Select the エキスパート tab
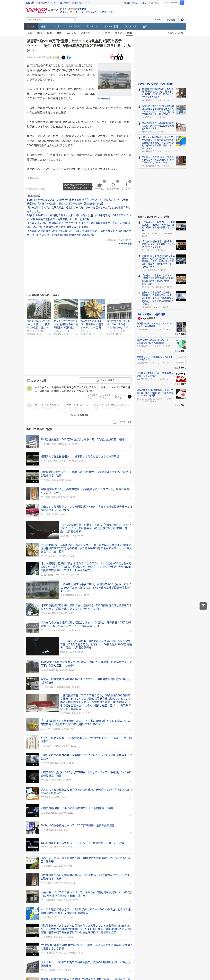The image size is (210, 980). coord(72,27)
